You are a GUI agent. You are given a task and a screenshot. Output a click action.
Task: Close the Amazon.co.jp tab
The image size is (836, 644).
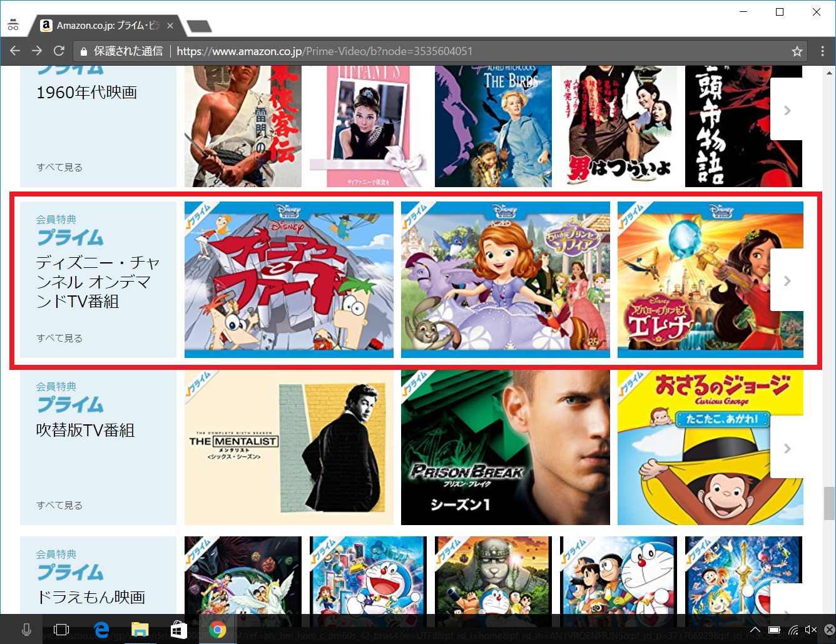170,26
